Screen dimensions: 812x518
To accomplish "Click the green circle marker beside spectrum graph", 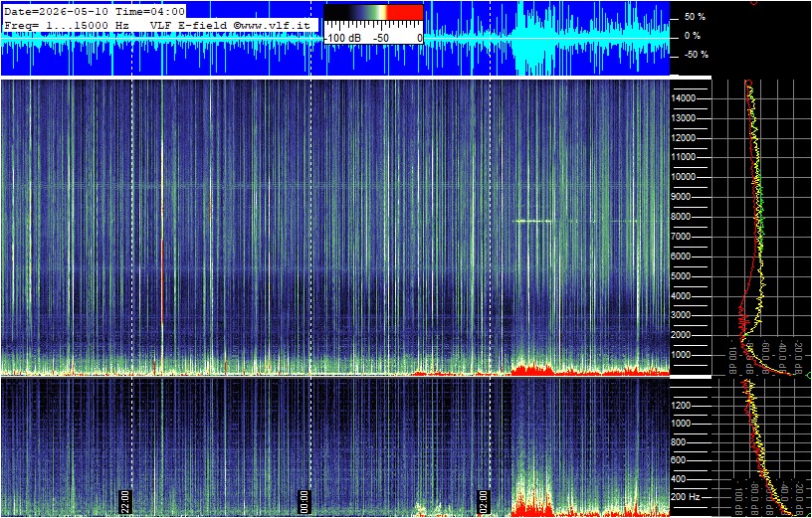I will point(809,375).
